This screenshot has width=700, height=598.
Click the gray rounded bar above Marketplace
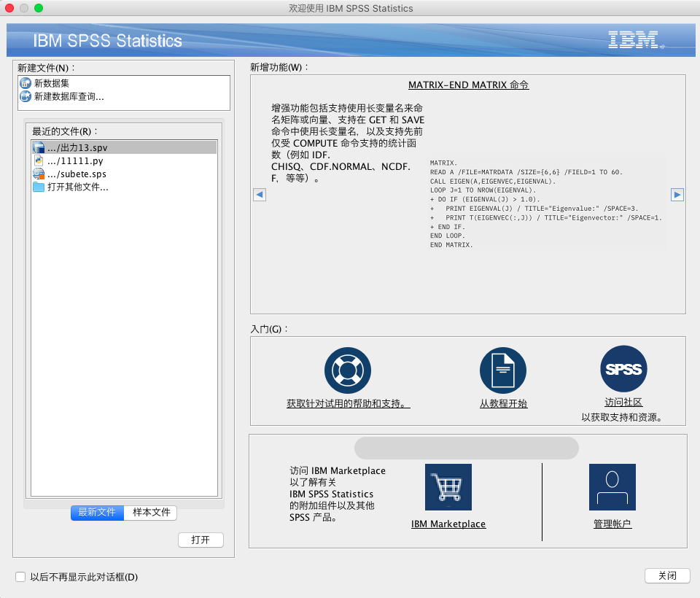(x=467, y=448)
